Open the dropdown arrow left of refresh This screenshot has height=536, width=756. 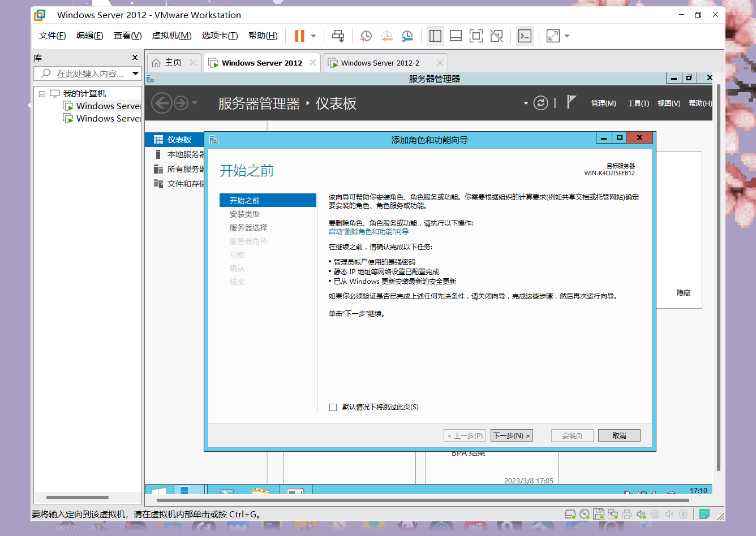point(526,103)
